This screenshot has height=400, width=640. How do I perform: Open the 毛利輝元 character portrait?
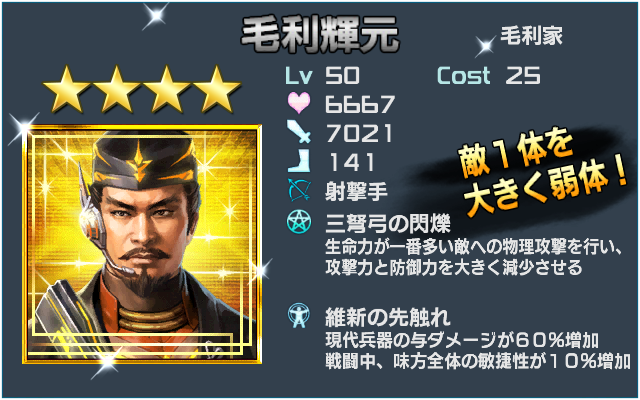(x=142, y=244)
